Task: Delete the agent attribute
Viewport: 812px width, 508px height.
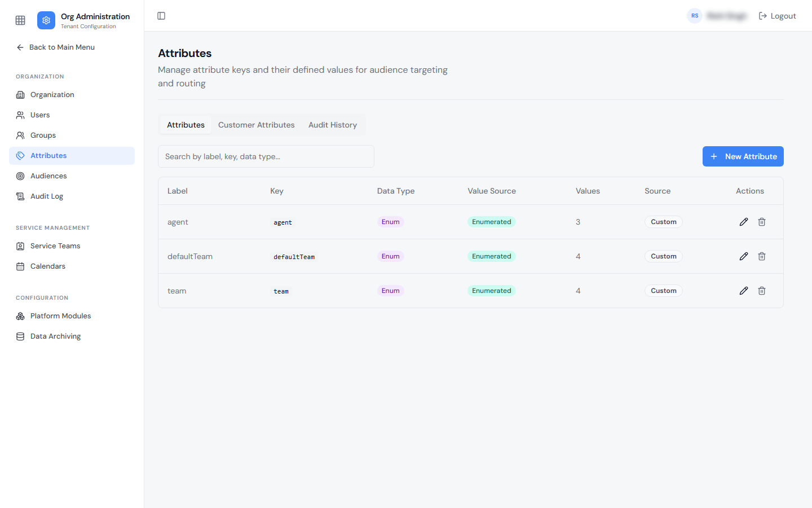Action: coord(762,222)
